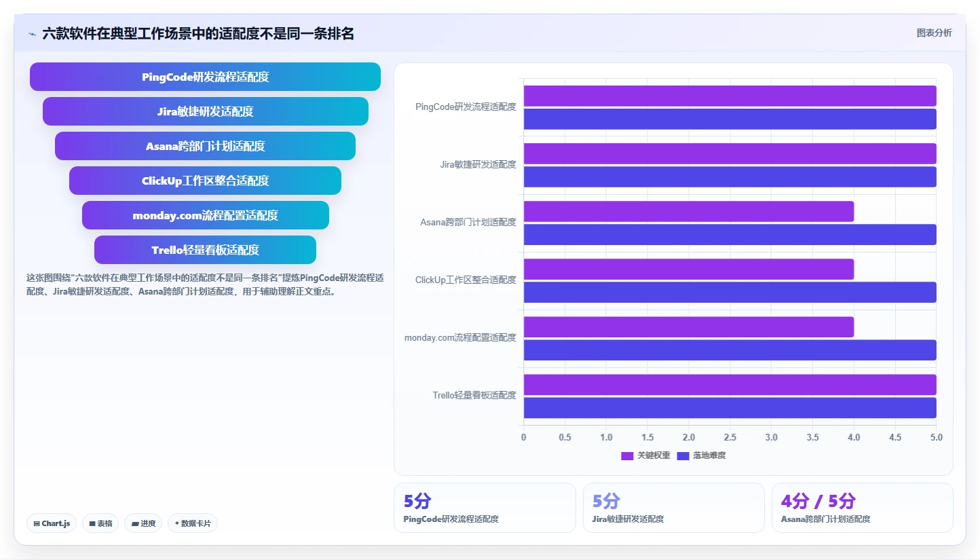This screenshot has width=980, height=560.
Task: Click Trello's blue 落地难度 chart bar
Action: (730, 407)
